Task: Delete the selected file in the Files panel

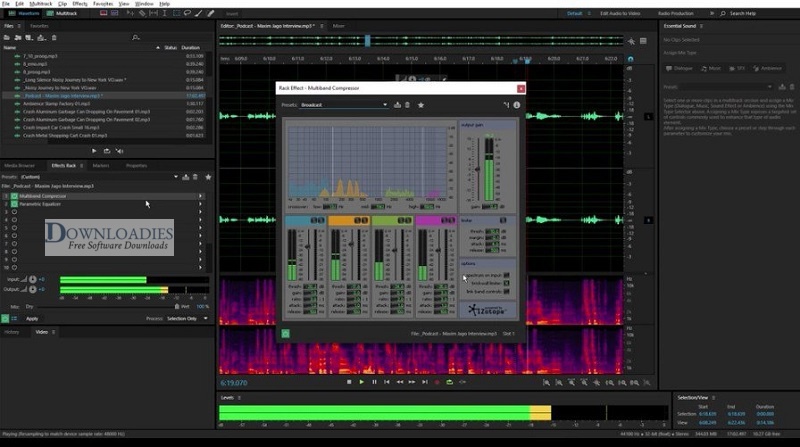Action: click(x=54, y=38)
